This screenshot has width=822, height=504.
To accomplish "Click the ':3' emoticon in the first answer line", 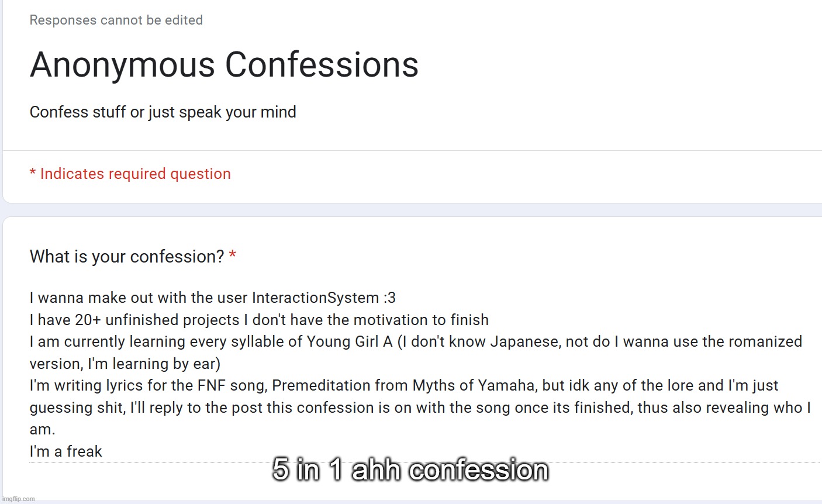I will (389, 298).
